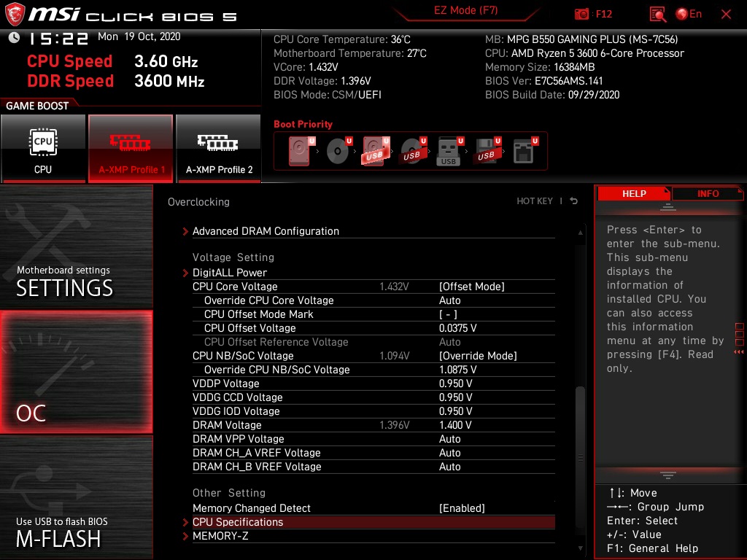Expand Advanced DRAM Configuration submenu

coord(265,231)
